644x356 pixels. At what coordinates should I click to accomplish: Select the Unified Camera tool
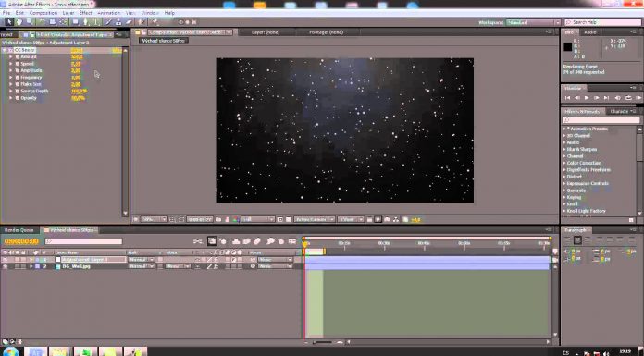coord(53,22)
